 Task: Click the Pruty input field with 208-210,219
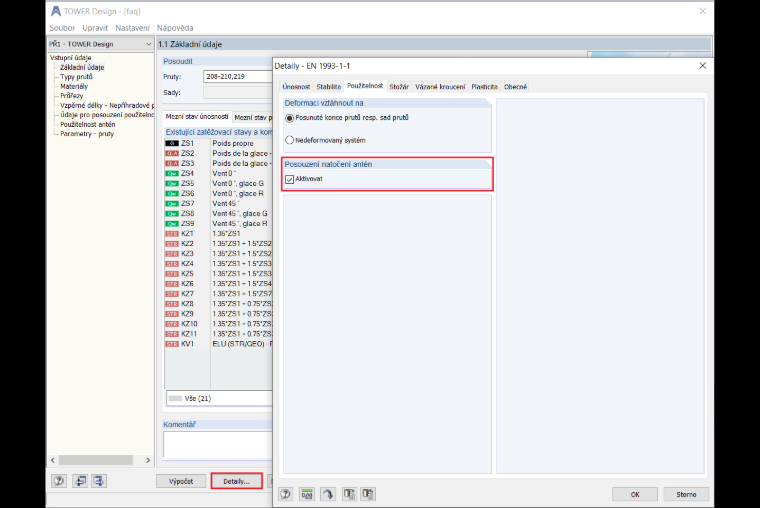238,77
